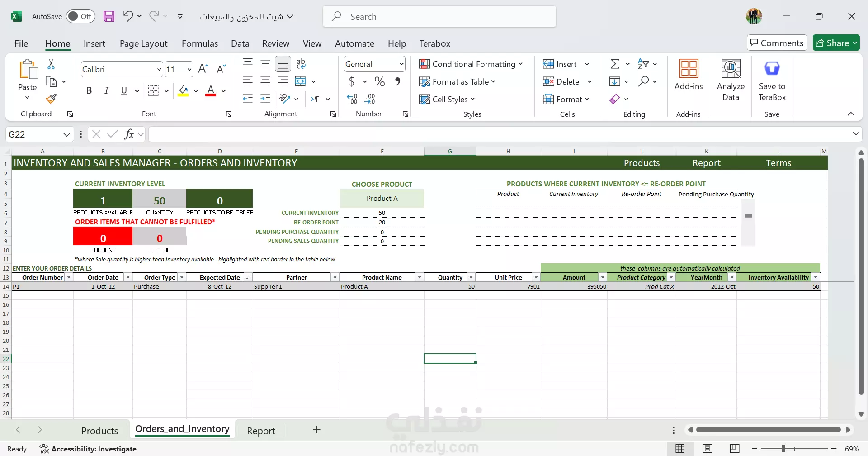Viewport: 868px width, 456px height.
Task: Click the Products link in header
Action: [x=642, y=163]
